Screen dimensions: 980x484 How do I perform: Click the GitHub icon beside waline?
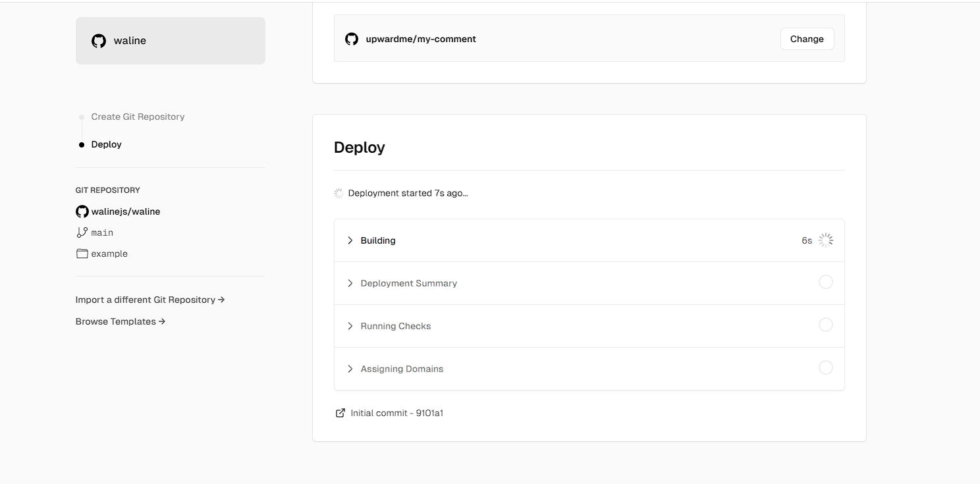[x=99, y=41]
